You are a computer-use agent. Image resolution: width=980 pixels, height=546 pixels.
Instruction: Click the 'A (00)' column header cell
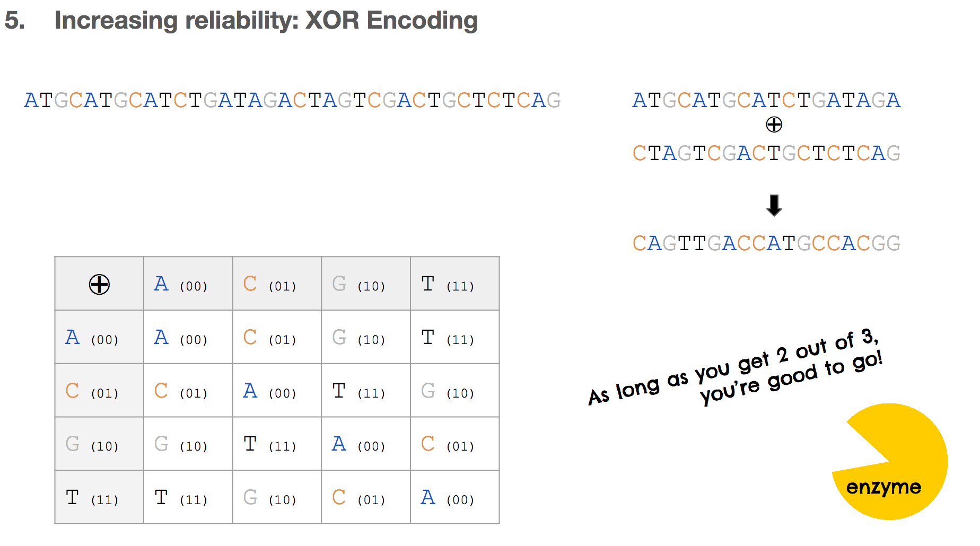[188, 284]
